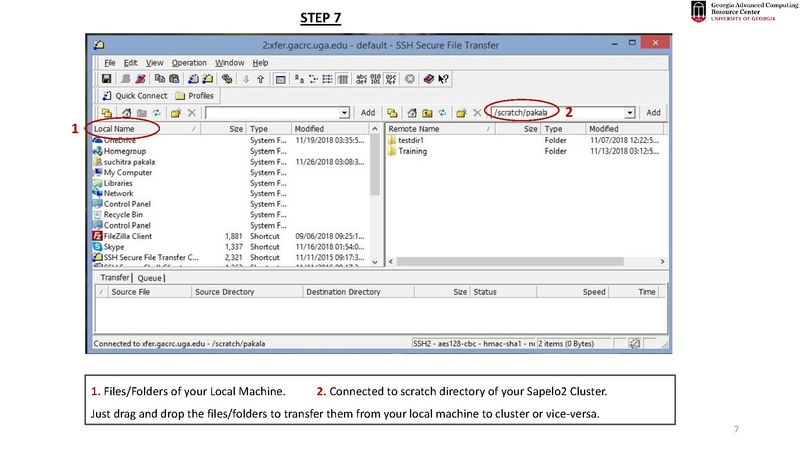Select Skype shortcut in local list
800x450 pixels.
(114, 247)
